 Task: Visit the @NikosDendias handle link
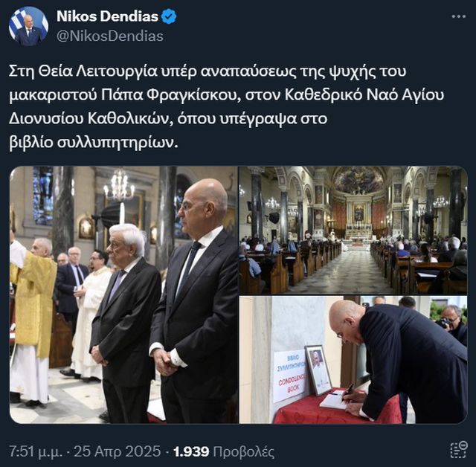pos(110,36)
